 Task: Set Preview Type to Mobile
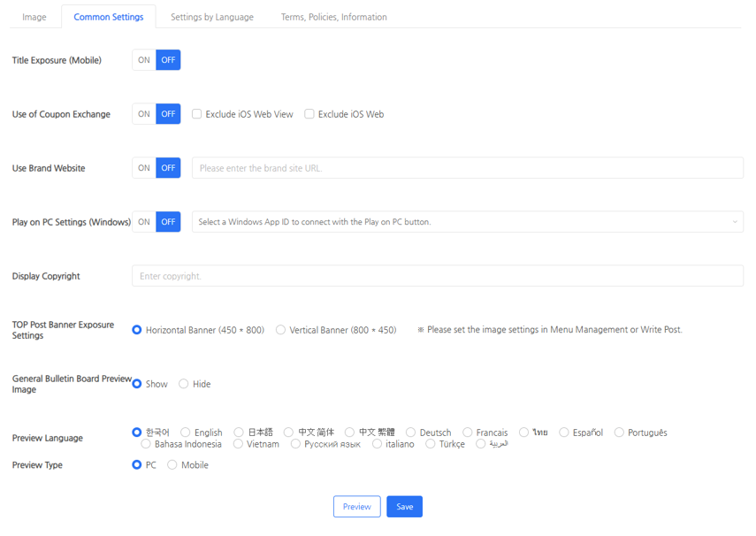coord(172,464)
